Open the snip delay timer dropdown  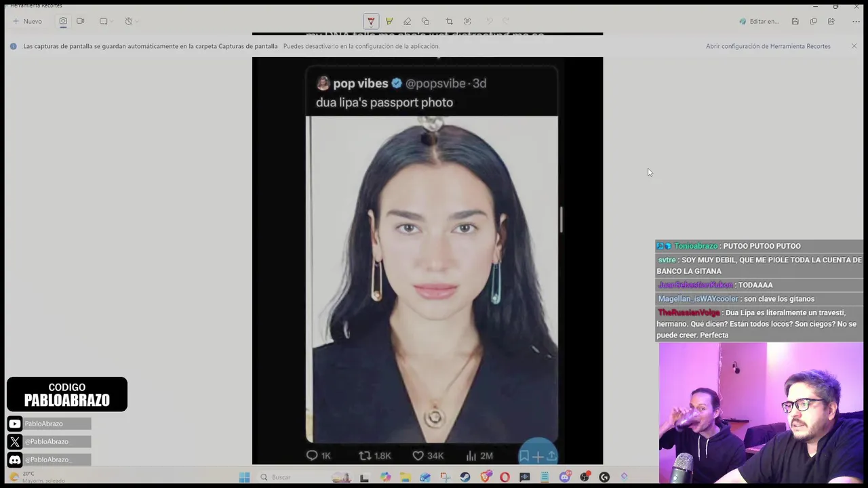click(131, 21)
